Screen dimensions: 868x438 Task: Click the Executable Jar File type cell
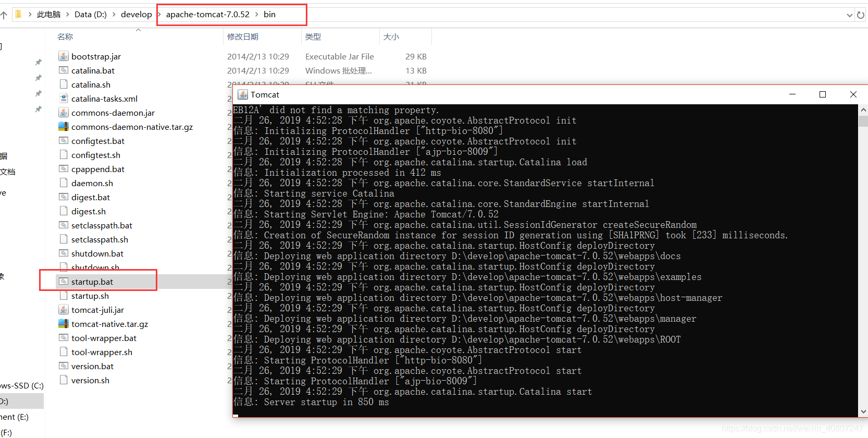[x=340, y=56]
